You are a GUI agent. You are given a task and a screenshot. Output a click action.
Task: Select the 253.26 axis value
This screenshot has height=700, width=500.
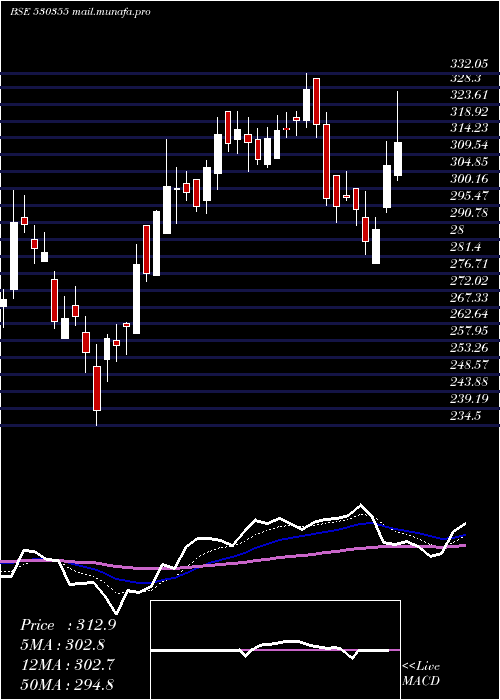469,348
